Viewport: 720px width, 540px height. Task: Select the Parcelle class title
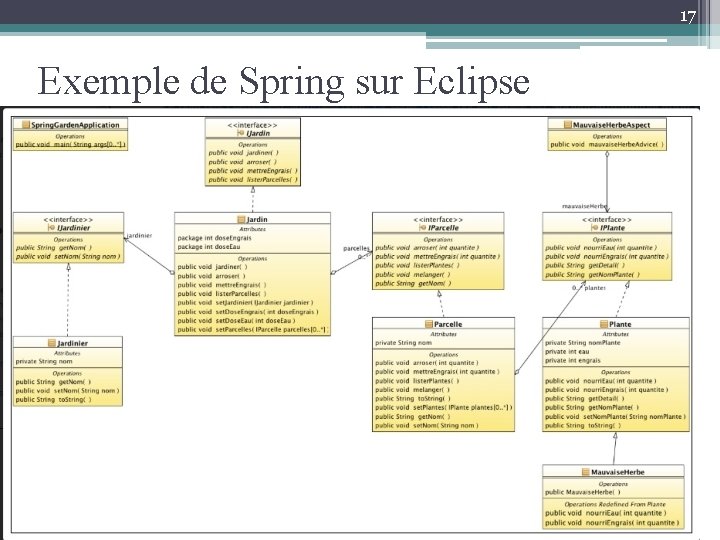point(448,324)
